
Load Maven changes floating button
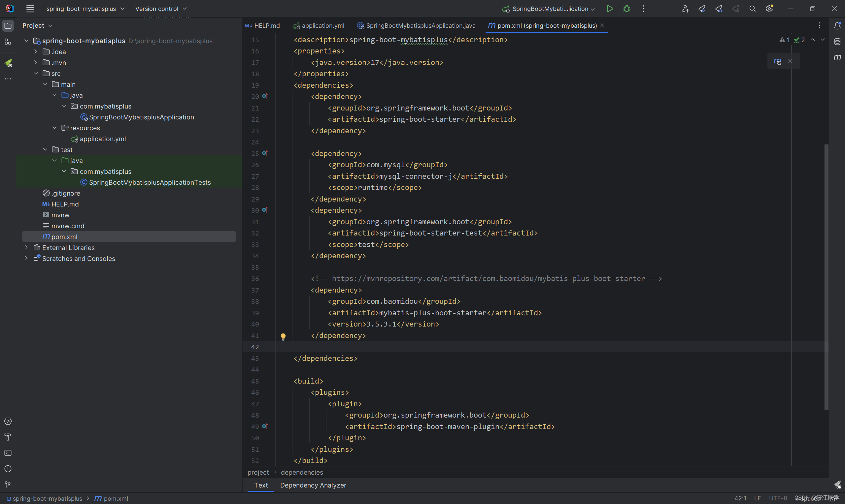point(777,61)
